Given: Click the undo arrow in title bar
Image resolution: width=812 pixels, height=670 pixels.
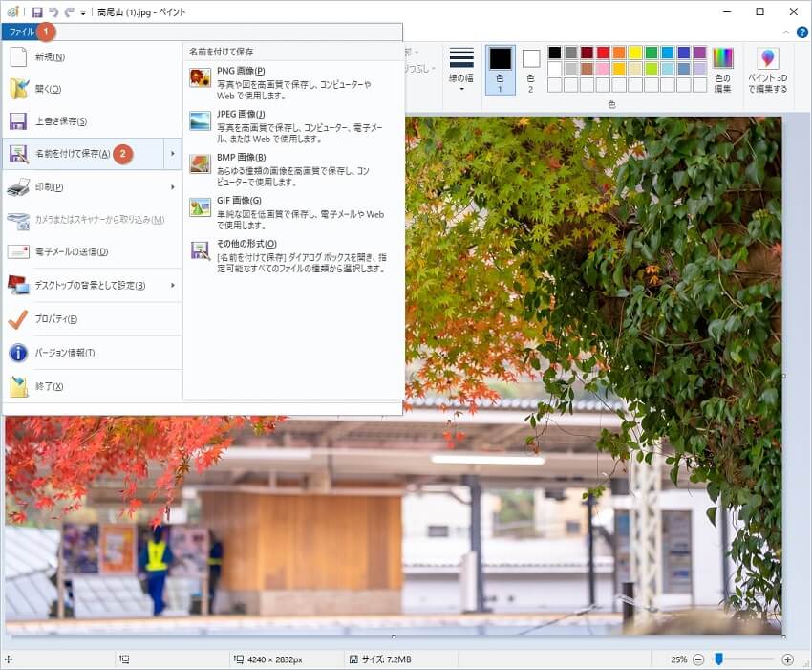Looking at the screenshot, I should coord(53,11).
